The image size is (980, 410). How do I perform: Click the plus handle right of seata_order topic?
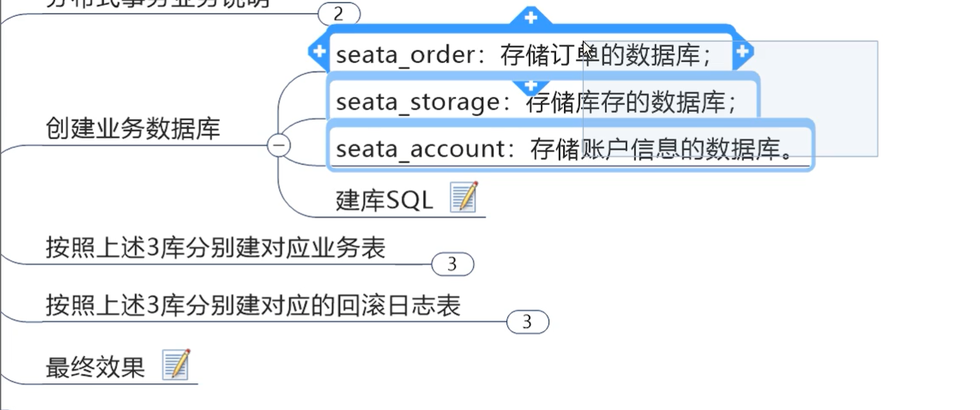tap(744, 51)
